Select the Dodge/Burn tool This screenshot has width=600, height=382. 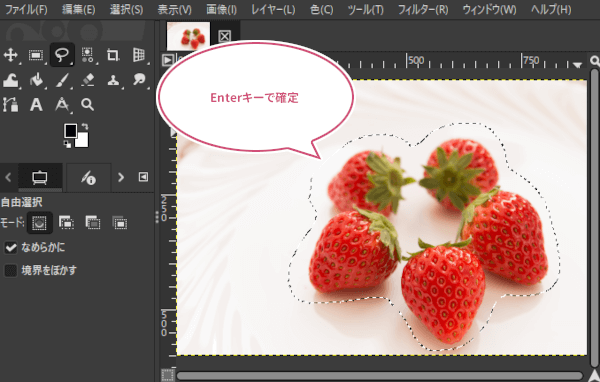click(x=139, y=80)
